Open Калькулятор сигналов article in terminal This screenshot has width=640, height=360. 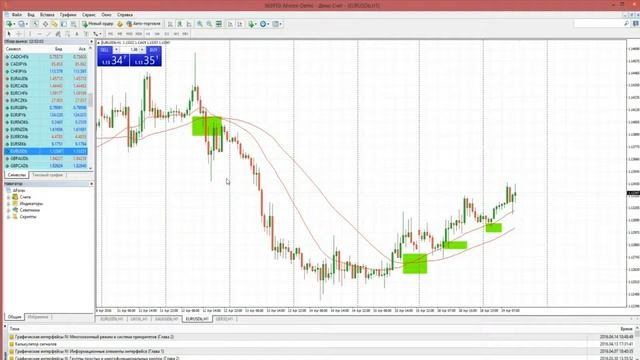click(x=36, y=344)
